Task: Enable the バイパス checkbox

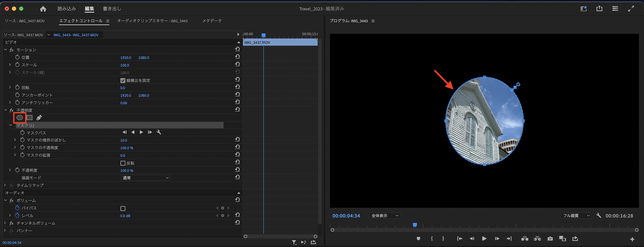Action: click(123, 208)
